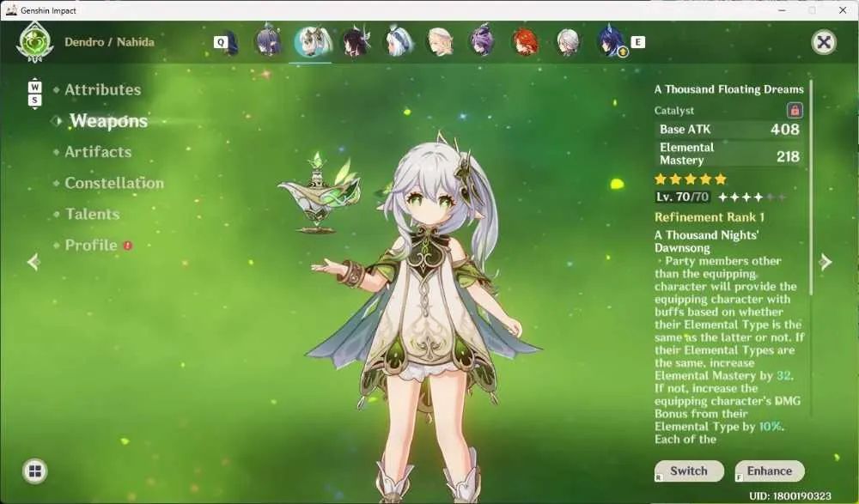Image resolution: width=859 pixels, height=504 pixels.
Task: Select the silver-haired portrait right of the red-haired one
Action: 568,42
